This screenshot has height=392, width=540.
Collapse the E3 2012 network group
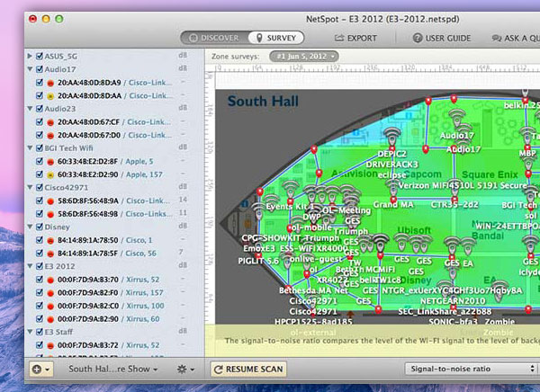tap(30, 266)
